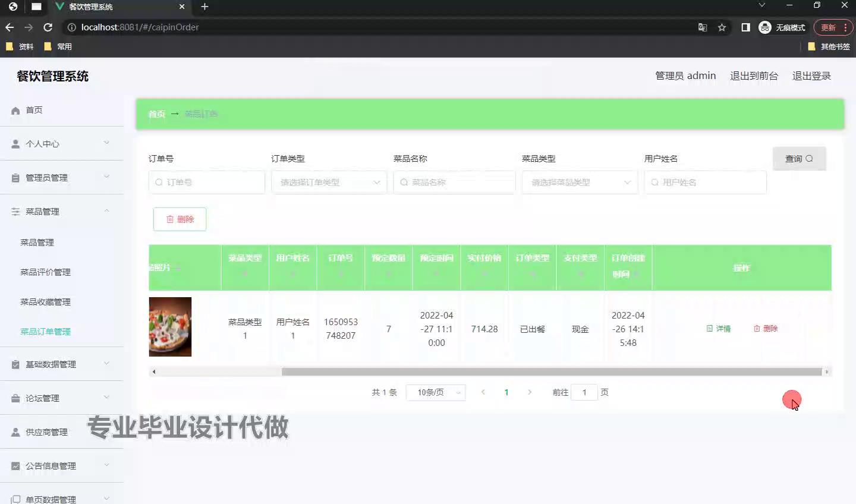Open the translate page icon
The image size is (856, 504).
coord(703,27)
